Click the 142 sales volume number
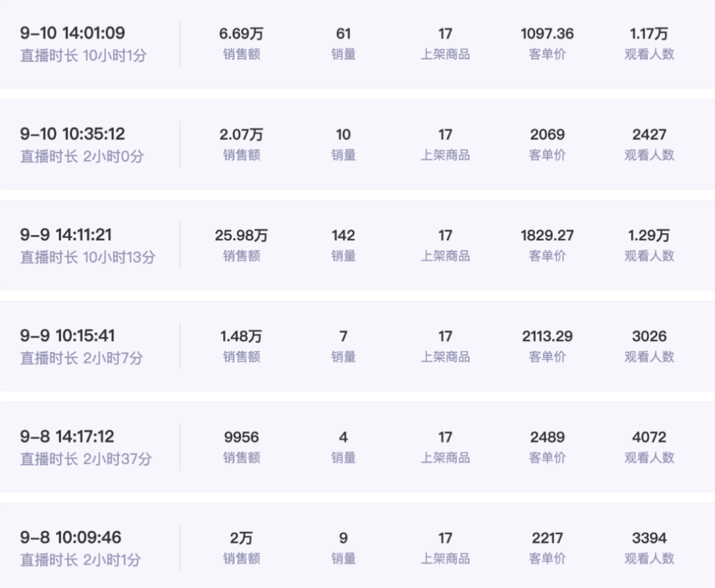The width and height of the screenshot is (715, 588). pos(343,235)
